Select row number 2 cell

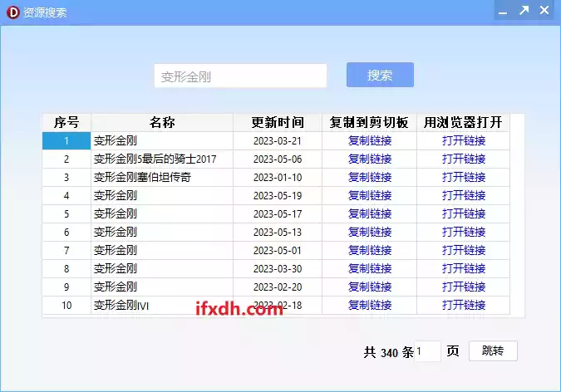click(x=66, y=159)
